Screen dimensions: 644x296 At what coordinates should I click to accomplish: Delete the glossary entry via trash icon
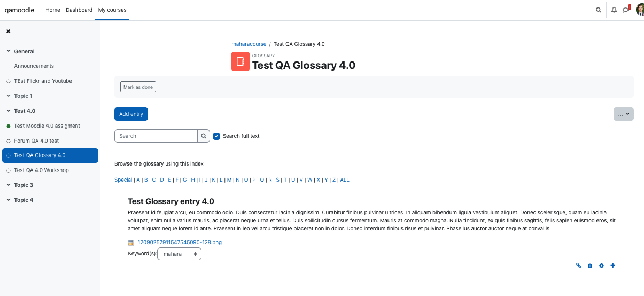(x=590, y=266)
